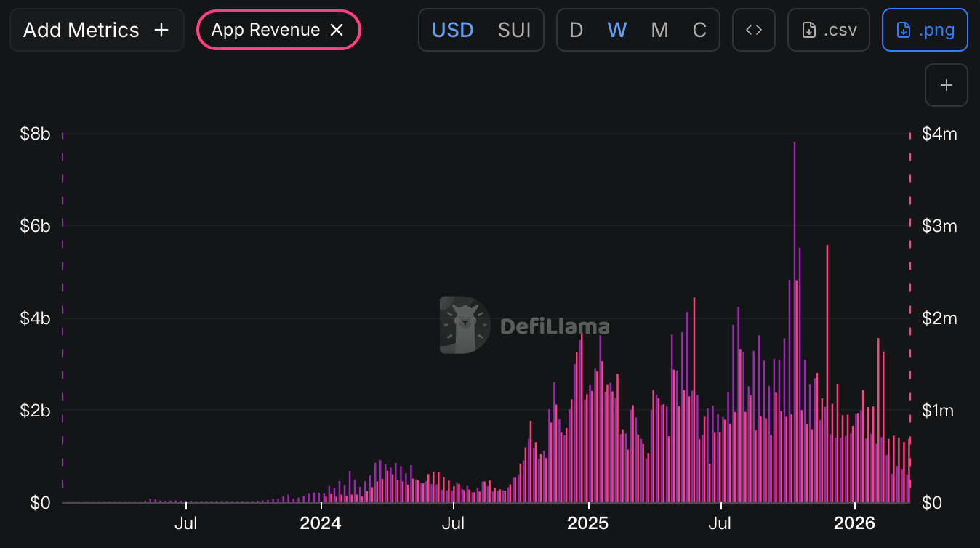Remove the App Revenue metric chip

tap(337, 30)
